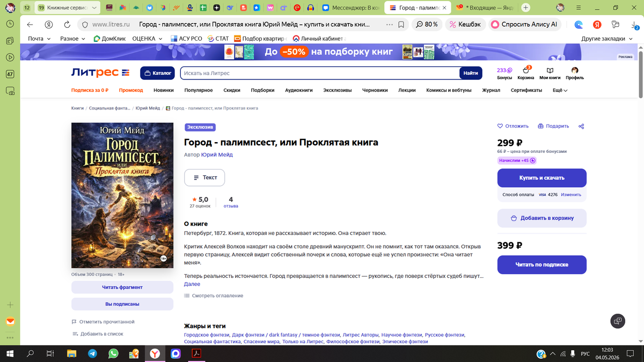Open the Городское фэнтези genre tag
The height and width of the screenshot is (362, 644).
click(207, 335)
